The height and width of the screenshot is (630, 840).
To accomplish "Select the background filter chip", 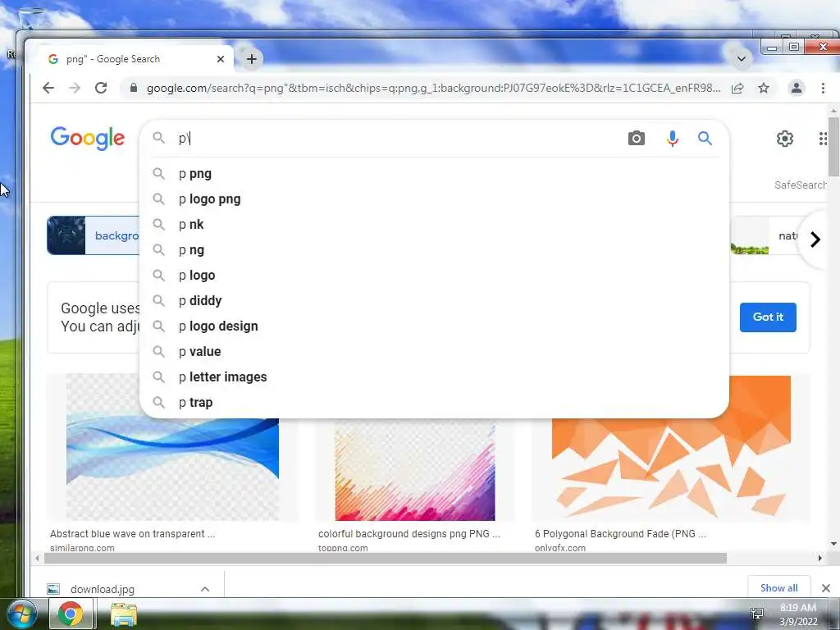I will [94, 235].
